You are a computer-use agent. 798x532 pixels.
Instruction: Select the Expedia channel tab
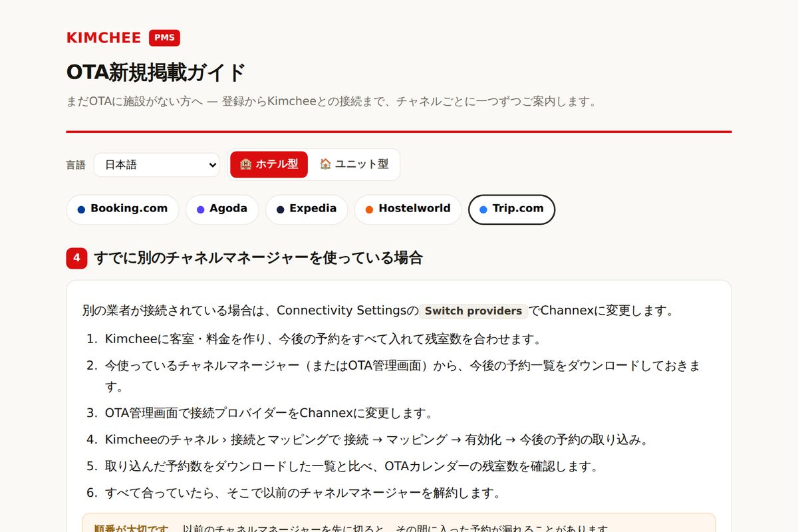[307, 209]
